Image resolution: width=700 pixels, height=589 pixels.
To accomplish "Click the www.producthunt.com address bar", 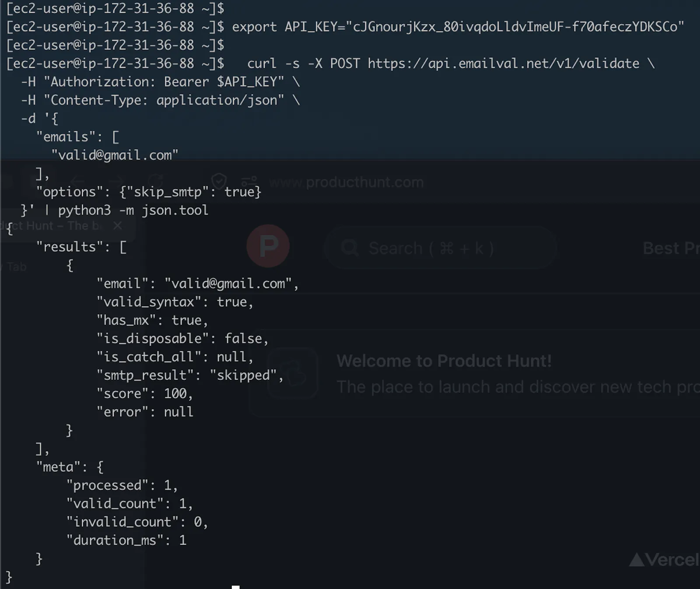I will coord(346,182).
